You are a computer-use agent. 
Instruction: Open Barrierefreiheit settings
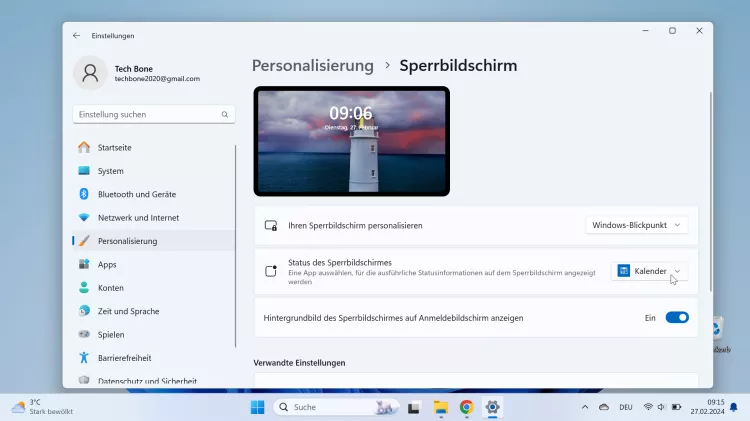[x=154, y=358]
